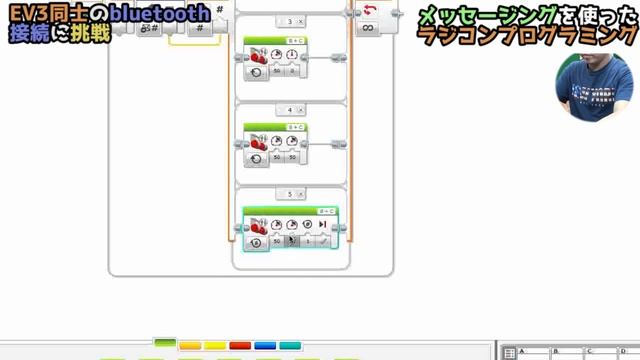Image resolution: width=640 pixels, height=360 pixels.
Task: Click the # output plug at the top
Action: click(x=220, y=9)
